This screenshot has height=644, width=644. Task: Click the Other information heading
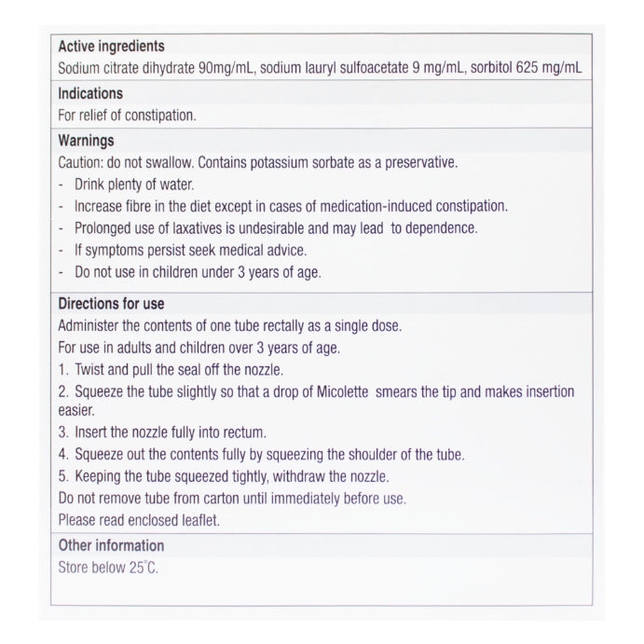click(111, 545)
